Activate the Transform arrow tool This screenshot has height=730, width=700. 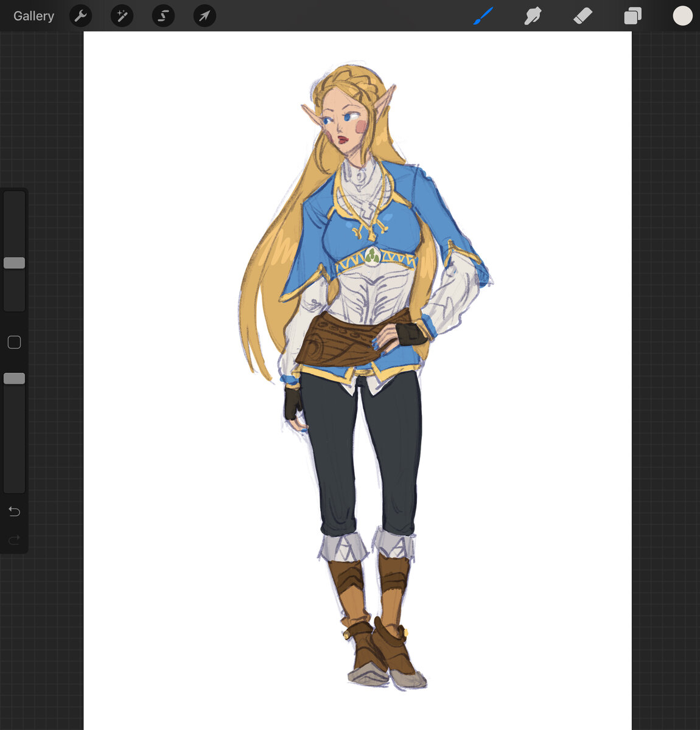205,16
